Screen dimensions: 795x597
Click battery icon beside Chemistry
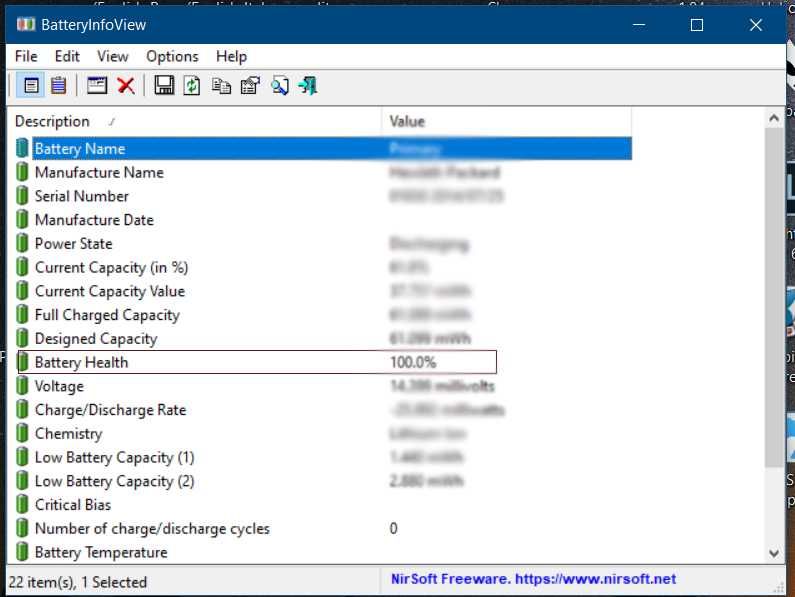point(22,434)
